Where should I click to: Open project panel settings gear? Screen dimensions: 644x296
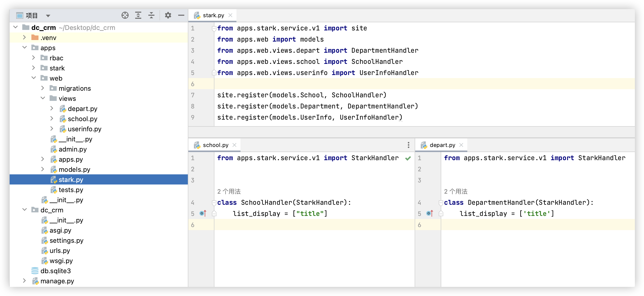168,15
